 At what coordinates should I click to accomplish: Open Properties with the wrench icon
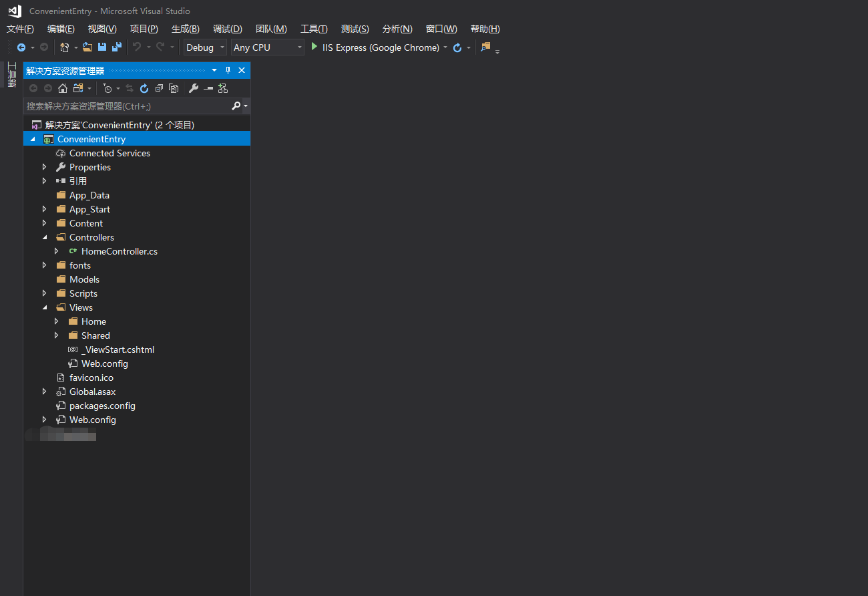(x=194, y=88)
